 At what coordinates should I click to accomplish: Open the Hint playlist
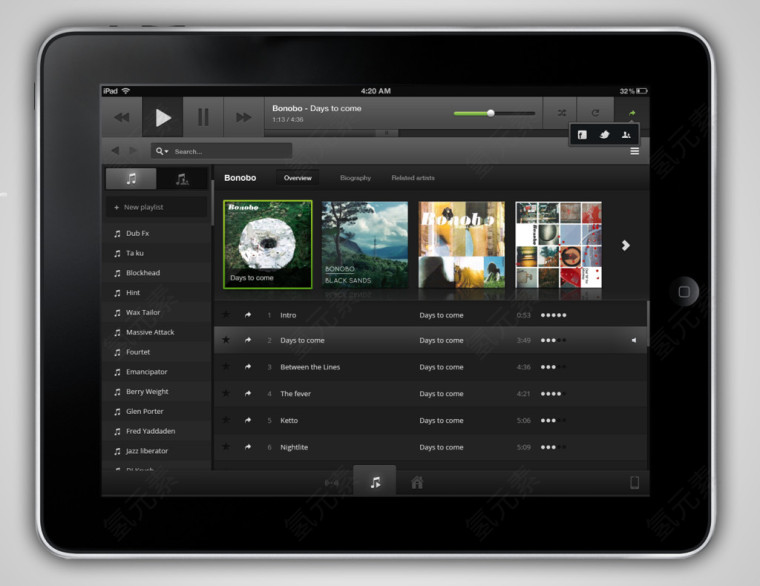click(156, 293)
